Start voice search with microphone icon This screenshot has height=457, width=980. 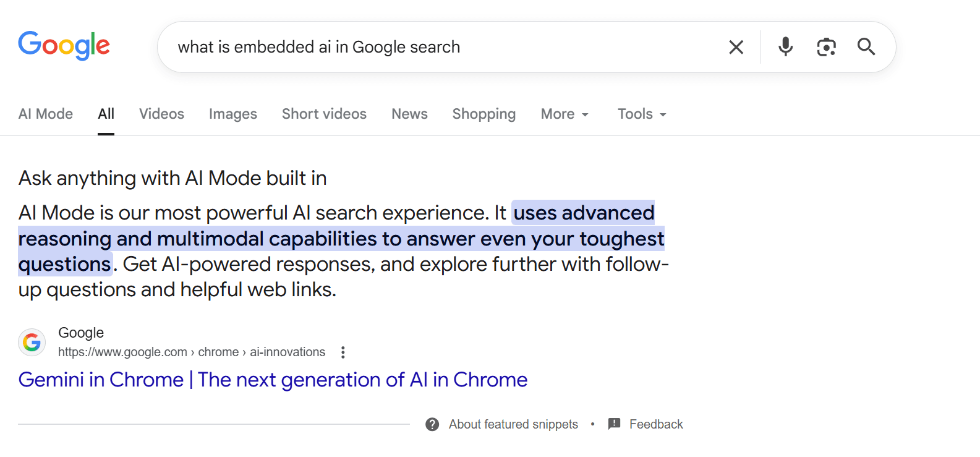(785, 47)
